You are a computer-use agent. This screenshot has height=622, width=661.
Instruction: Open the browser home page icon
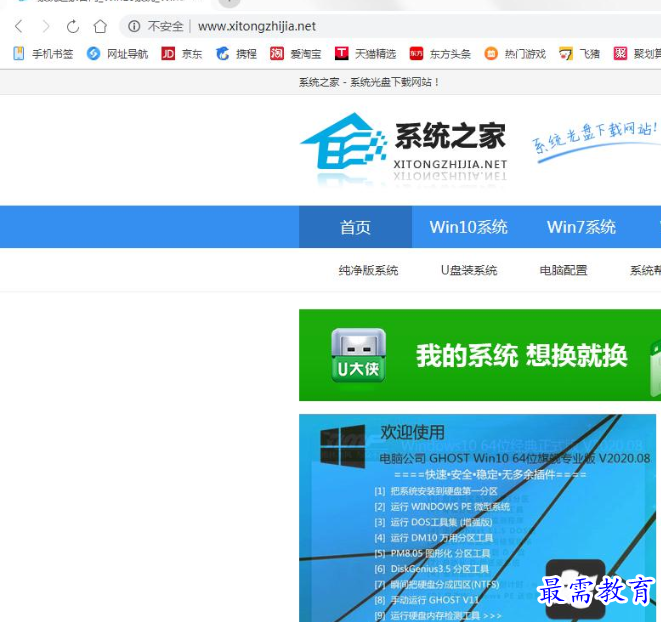[100, 26]
